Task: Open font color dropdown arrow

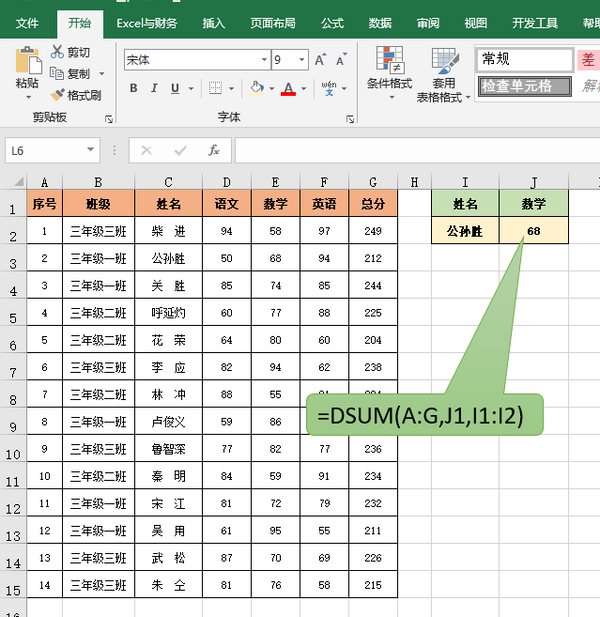Action: coord(304,89)
